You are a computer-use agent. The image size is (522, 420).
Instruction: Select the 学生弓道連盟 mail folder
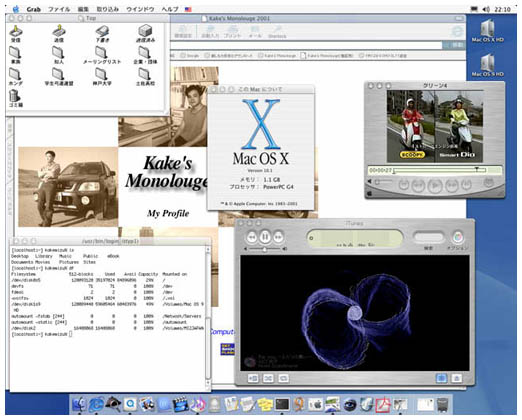pos(59,76)
